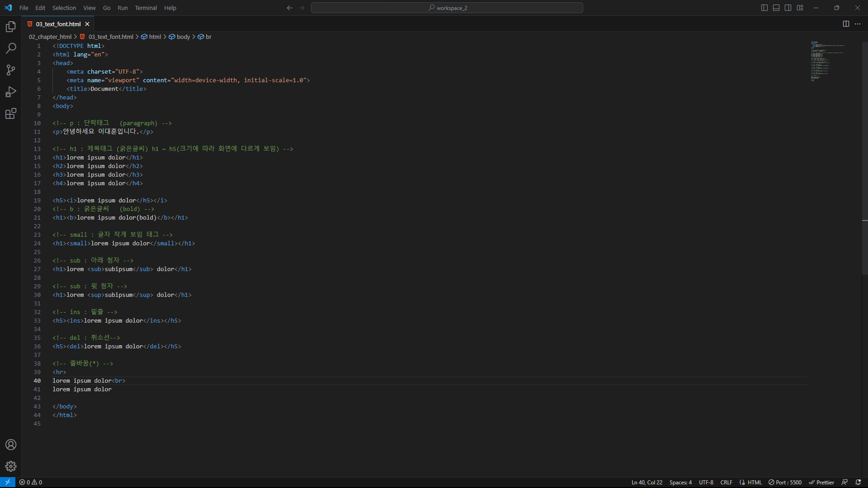Open the Search view in activity bar
The image size is (868, 488).
(x=11, y=48)
